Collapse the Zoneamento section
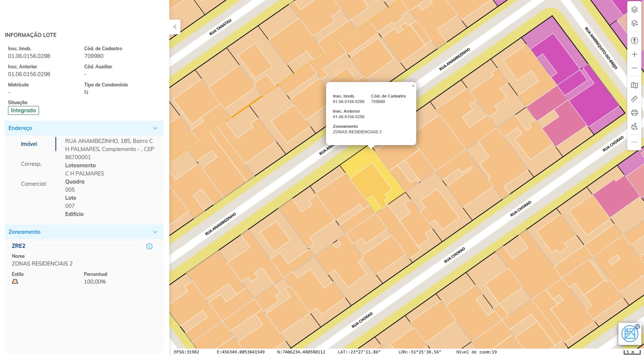644x356 pixels. 155,232
